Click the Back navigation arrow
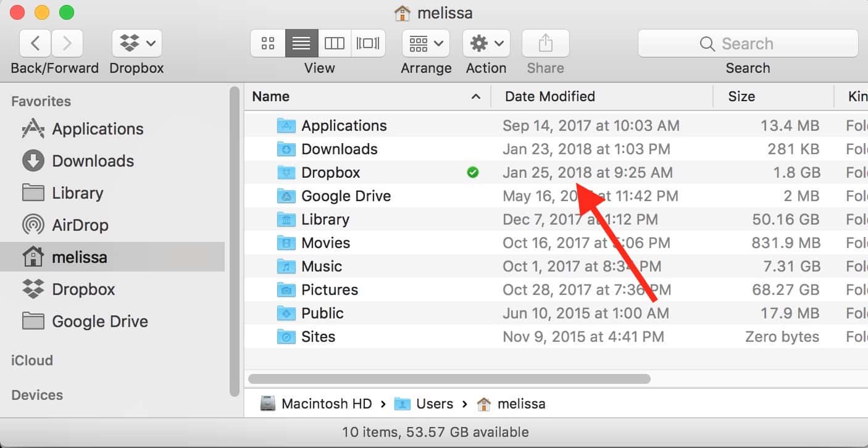The width and height of the screenshot is (868, 448). pos(36,43)
